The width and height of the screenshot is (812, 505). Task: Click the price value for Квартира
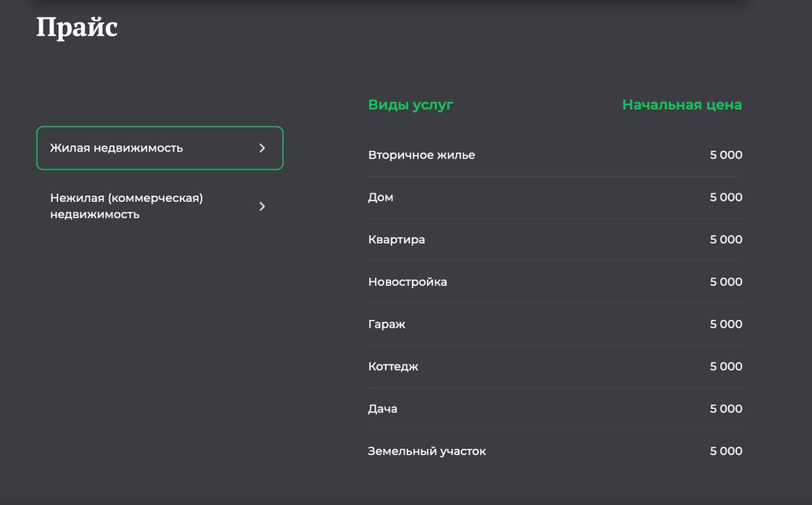pyautogui.click(x=725, y=239)
